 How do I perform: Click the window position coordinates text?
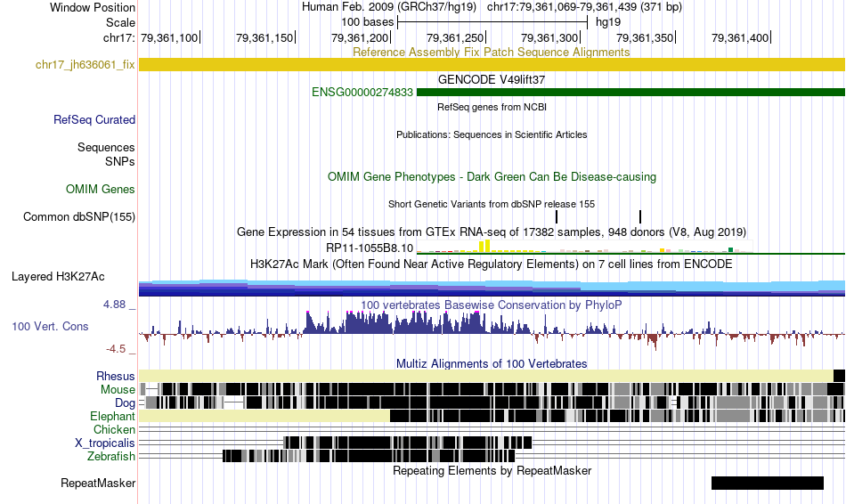tap(584, 7)
